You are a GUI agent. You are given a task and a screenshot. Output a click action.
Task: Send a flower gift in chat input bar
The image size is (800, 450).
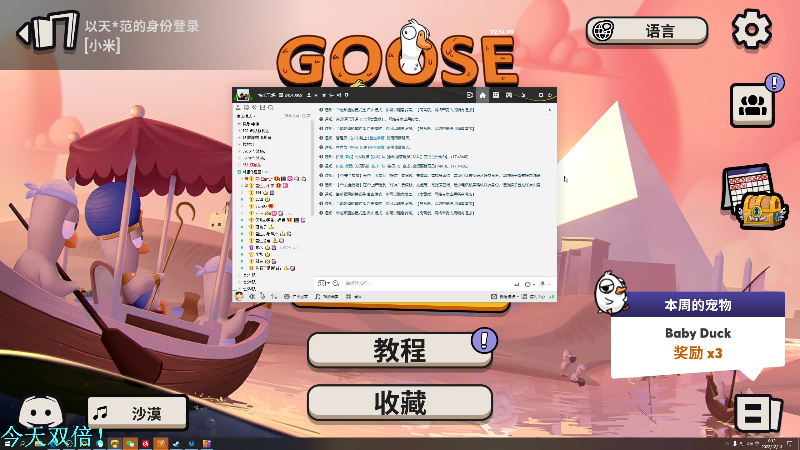pyautogui.click(x=542, y=284)
